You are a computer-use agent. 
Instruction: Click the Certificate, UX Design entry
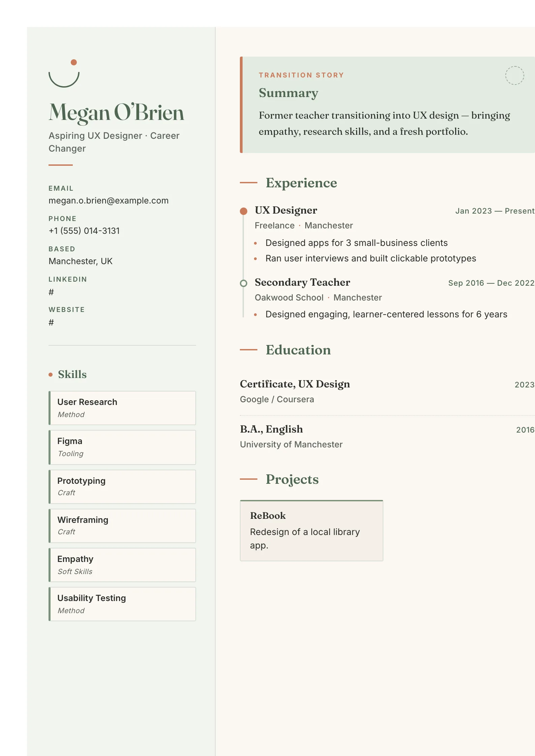295,384
